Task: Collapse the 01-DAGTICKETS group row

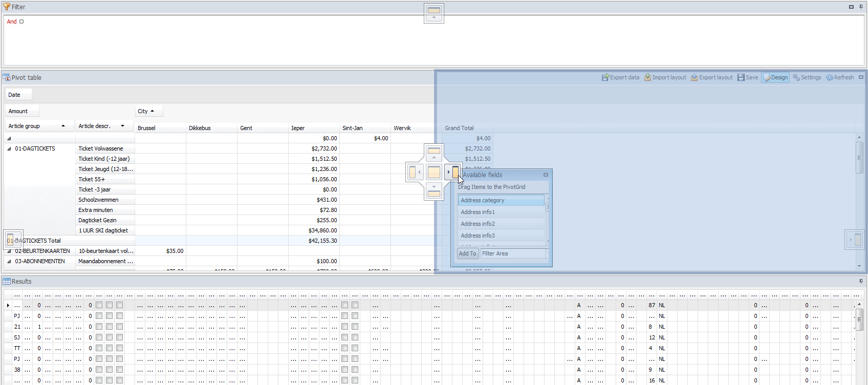Action: click(x=9, y=149)
